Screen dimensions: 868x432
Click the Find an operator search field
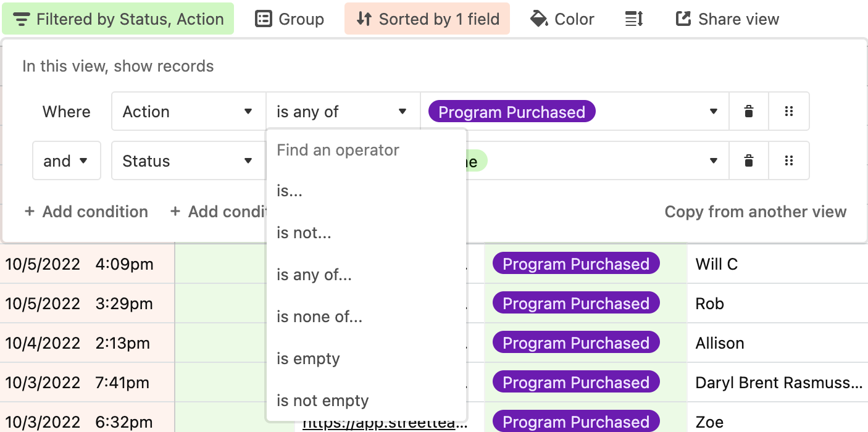[x=364, y=150]
